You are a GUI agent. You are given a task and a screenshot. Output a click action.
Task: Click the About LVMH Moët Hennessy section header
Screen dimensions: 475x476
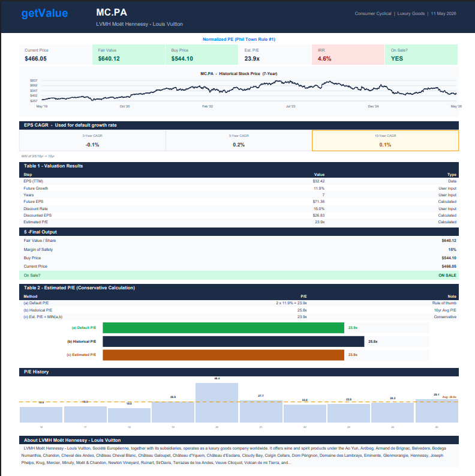[x=239, y=440]
